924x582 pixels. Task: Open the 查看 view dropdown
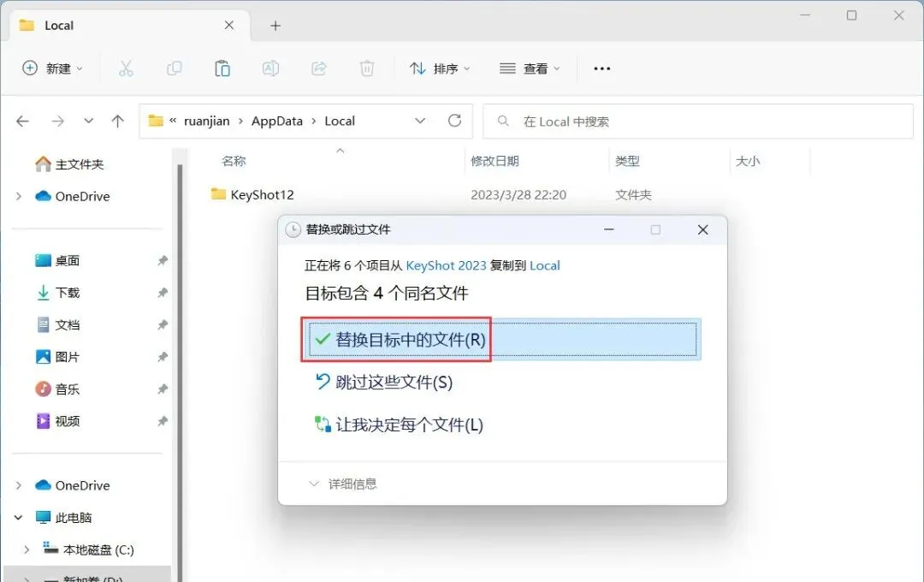pos(530,68)
